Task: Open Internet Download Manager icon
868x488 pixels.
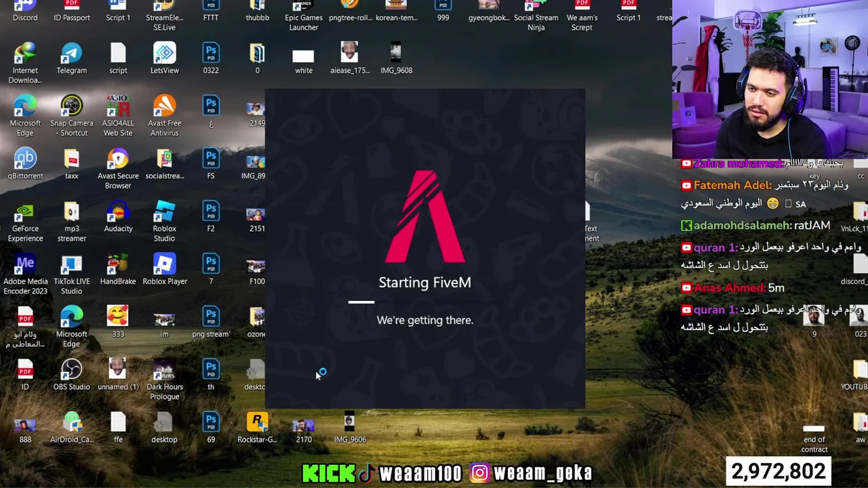Action: click(25, 63)
